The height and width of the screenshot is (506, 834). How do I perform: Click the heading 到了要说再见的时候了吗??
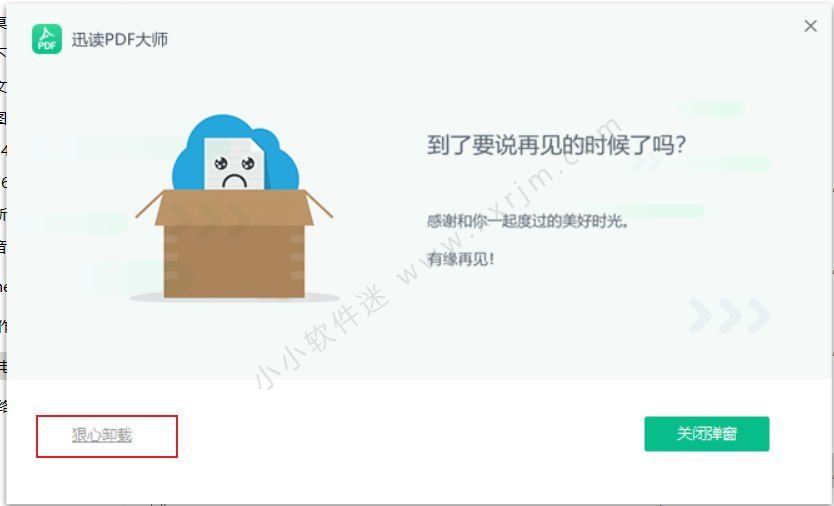point(556,145)
